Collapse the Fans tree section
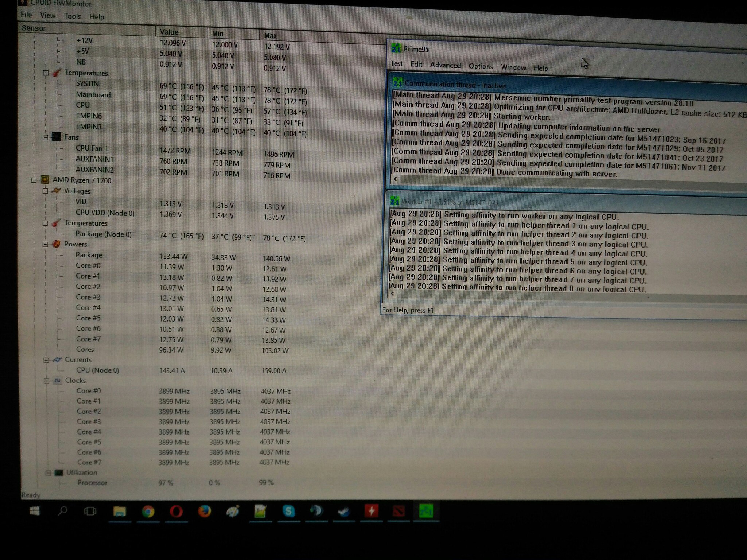This screenshot has width=747, height=560. [x=45, y=137]
